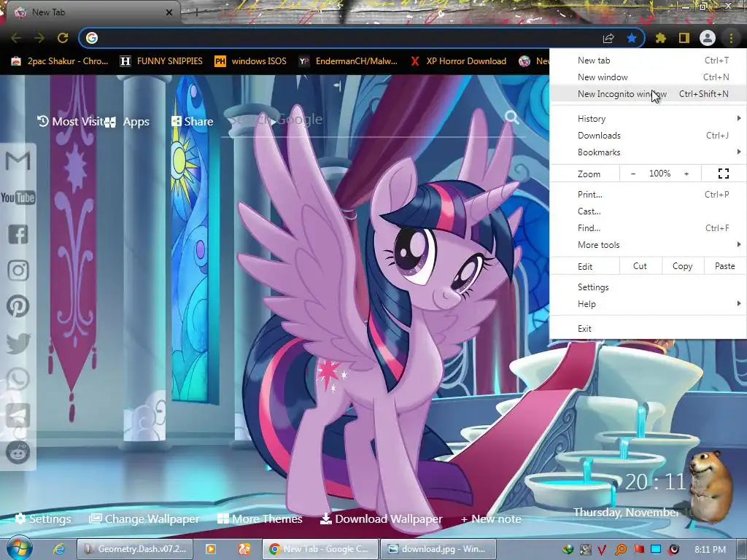
Task: Expand the History submenu
Action: pyautogui.click(x=648, y=119)
